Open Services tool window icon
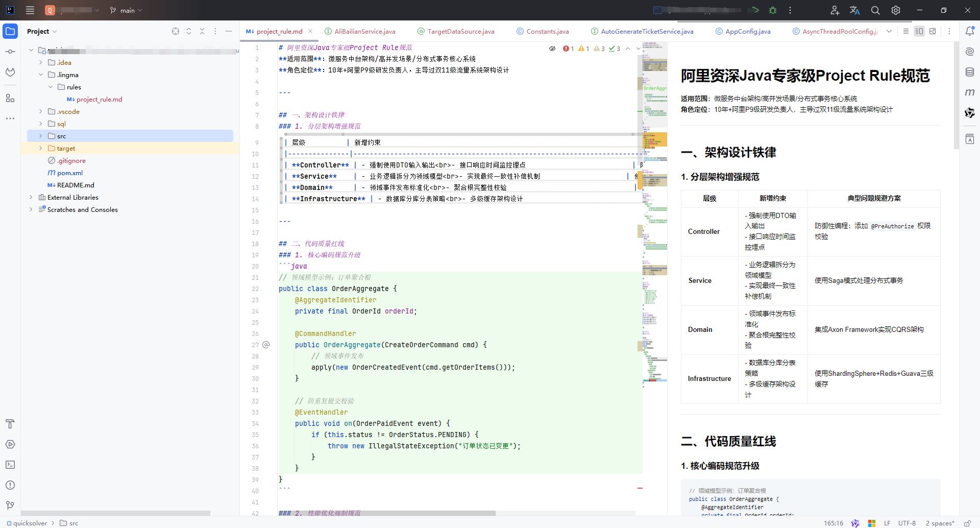 pos(10,444)
